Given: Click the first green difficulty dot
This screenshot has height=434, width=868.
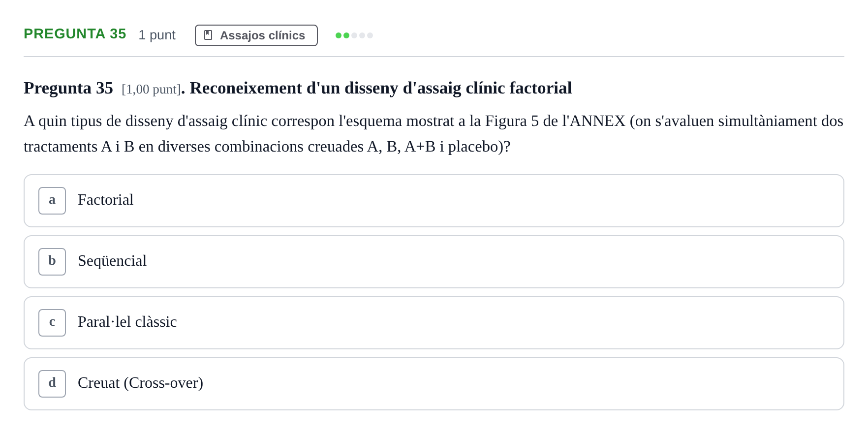Looking at the screenshot, I should (339, 35).
